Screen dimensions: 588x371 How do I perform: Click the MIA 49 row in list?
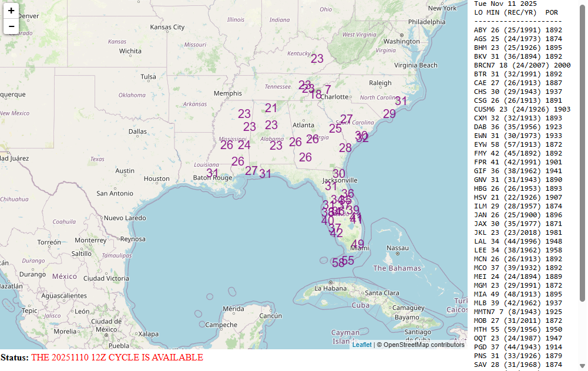click(x=518, y=294)
